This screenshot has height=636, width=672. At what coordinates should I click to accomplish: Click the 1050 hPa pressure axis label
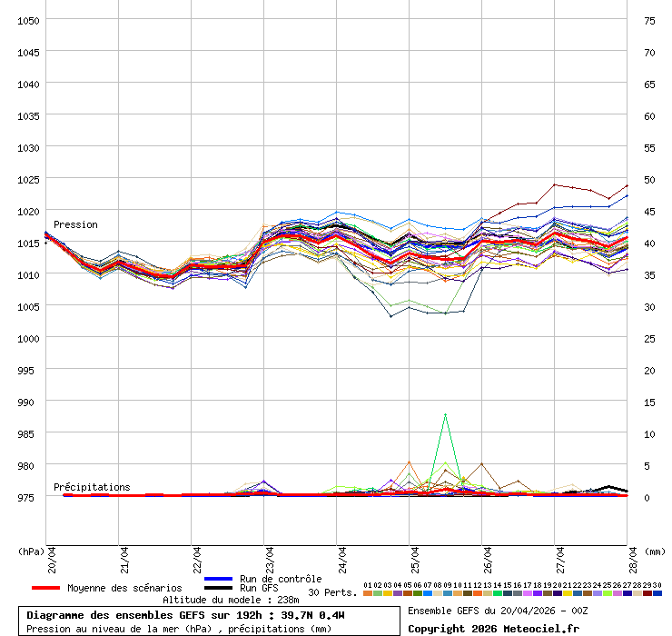28,20
